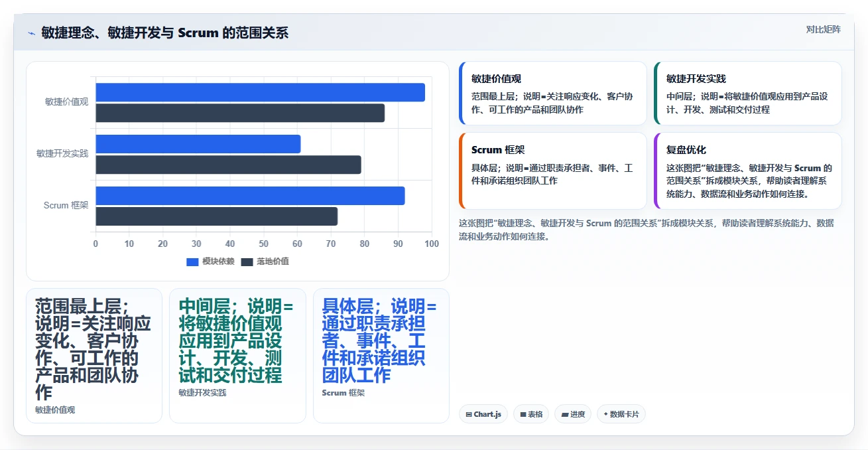Toggle the 模块依赖 legend entry

point(210,262)
